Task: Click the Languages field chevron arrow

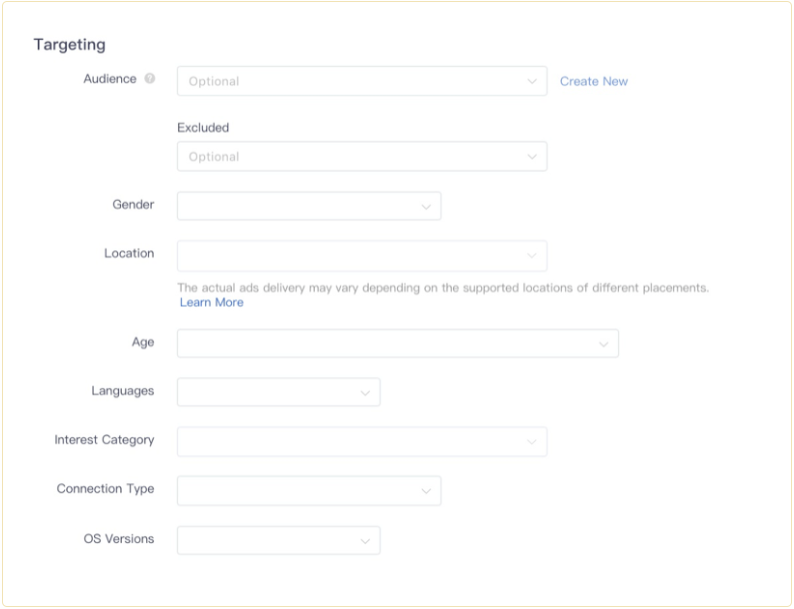Action: coord(365,392)
